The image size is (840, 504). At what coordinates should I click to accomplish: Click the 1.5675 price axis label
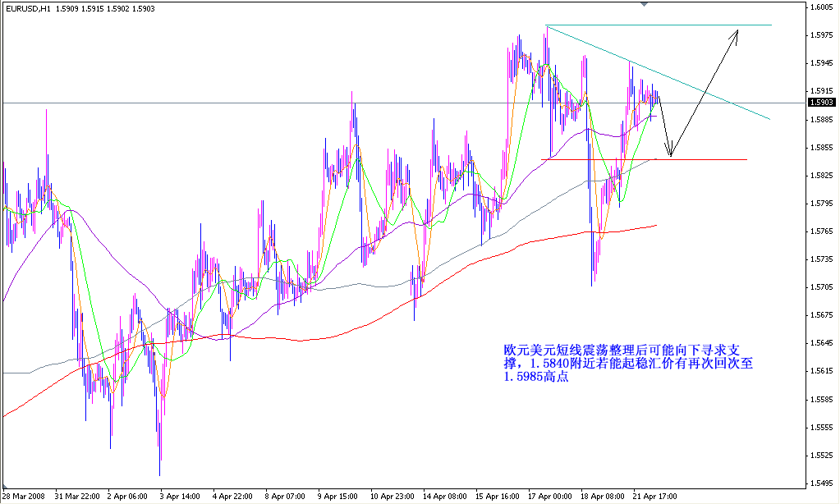(822, 315)
